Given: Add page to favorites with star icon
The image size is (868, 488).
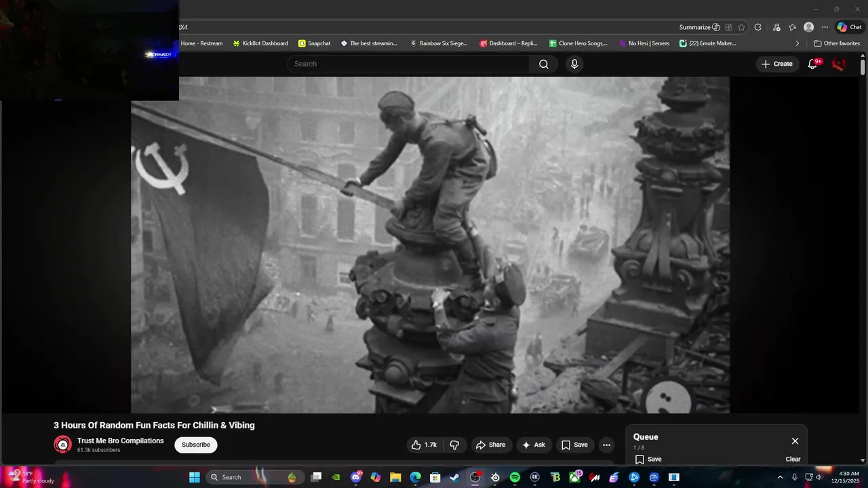Looking at the screenshot, I should (741, 27).
